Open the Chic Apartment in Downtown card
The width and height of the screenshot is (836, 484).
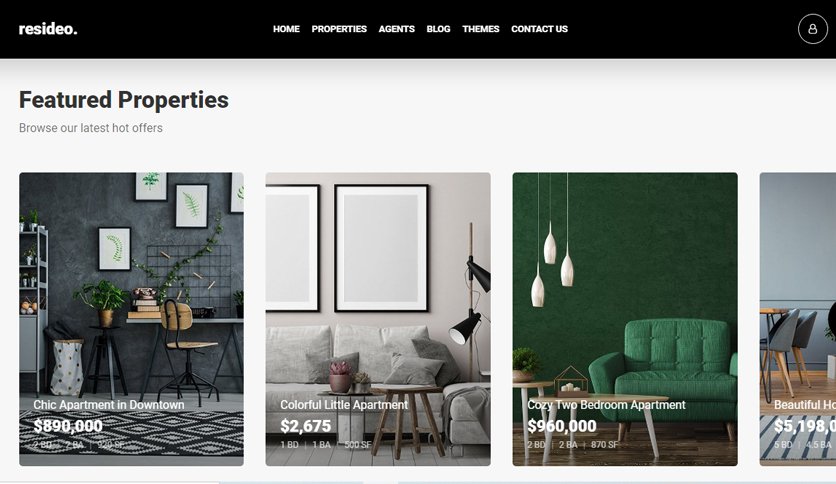tap(131, 319)
